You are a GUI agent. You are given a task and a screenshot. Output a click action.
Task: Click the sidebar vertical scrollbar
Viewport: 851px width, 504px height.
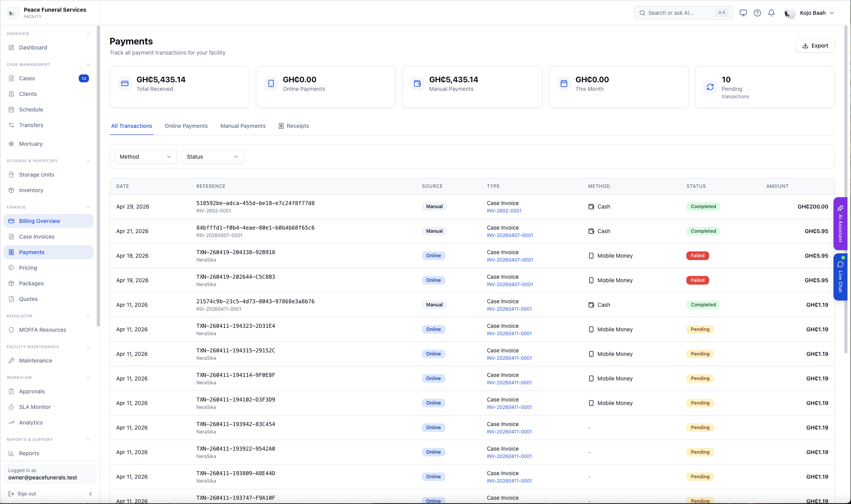98,175
